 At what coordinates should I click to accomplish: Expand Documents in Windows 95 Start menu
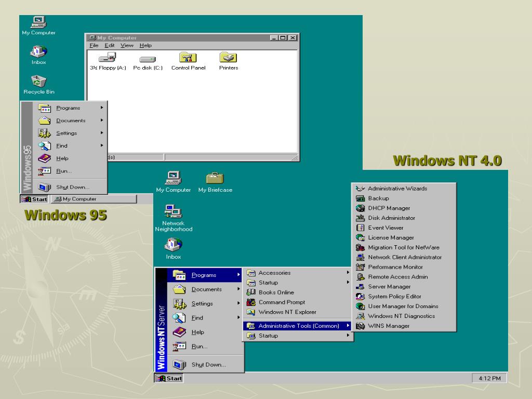pyautogui.click(x=70, y=121)
